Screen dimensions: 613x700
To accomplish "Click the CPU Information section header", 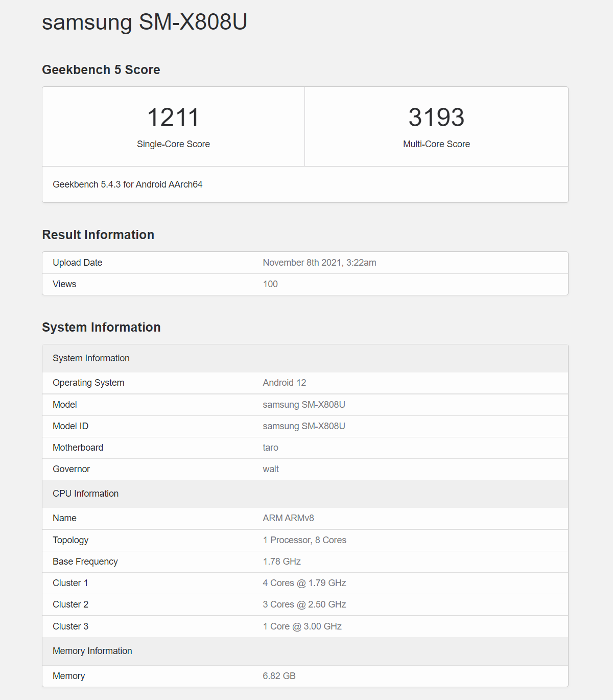I will (x=86, y=494).
